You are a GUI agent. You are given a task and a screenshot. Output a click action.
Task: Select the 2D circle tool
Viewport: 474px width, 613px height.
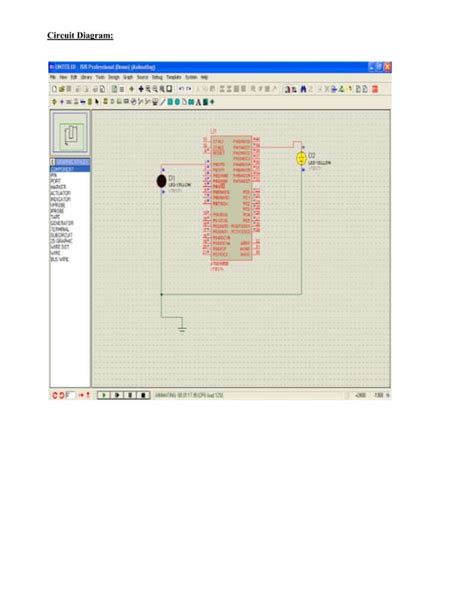(177, 102)
